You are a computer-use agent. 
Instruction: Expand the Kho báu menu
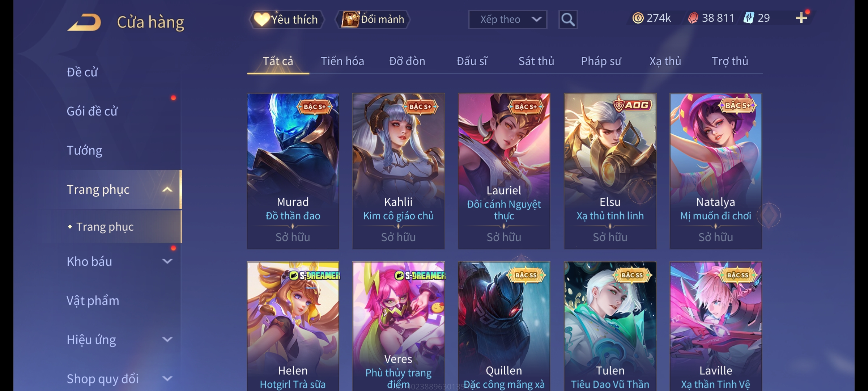[167, 261]
